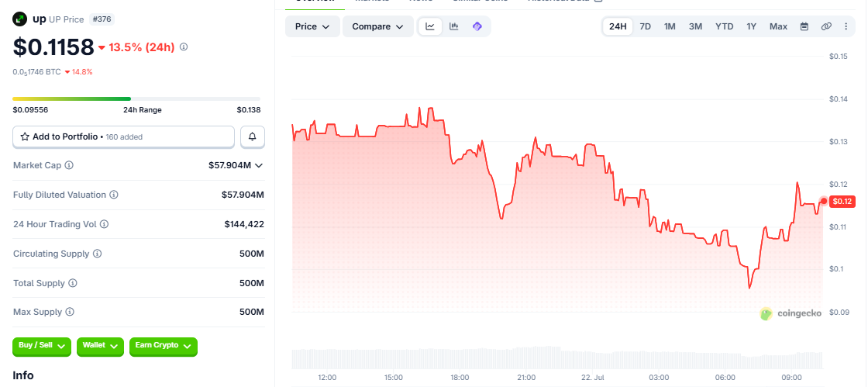Click the 13.5% (24h) change text
The height and width of the screenshot is (387, 868).
point(141,47)
